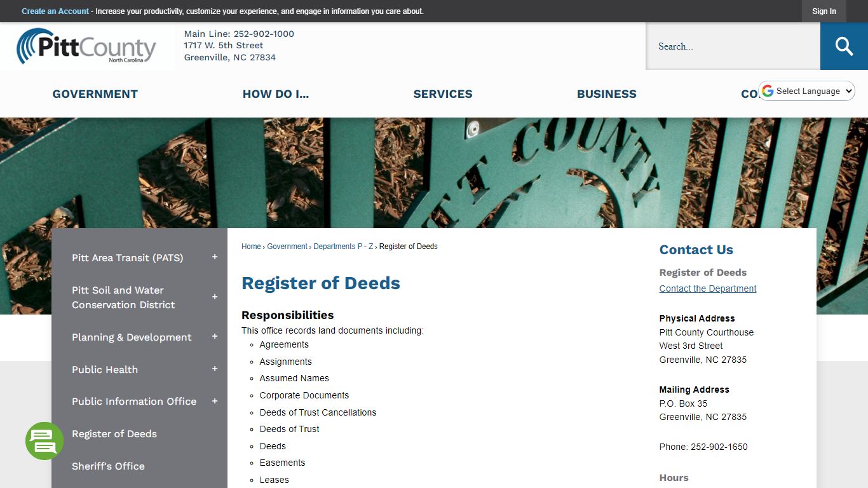Expand Planning & Development submenu
The image size is (868, 488).
pyautogui.click(x=215, y=337)
